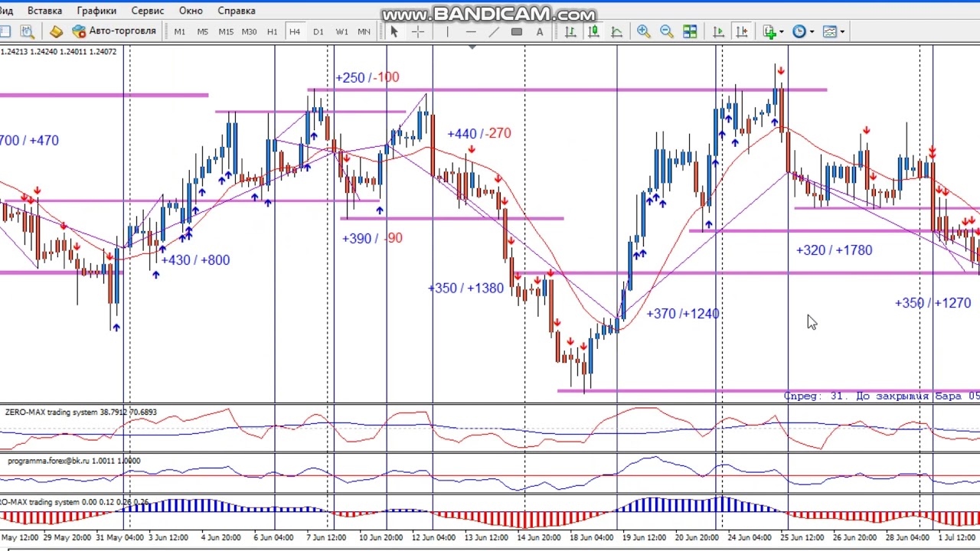The image size is (980, 551).
Task: Select the text label 'A' tool
Action: tap(539, 31)
